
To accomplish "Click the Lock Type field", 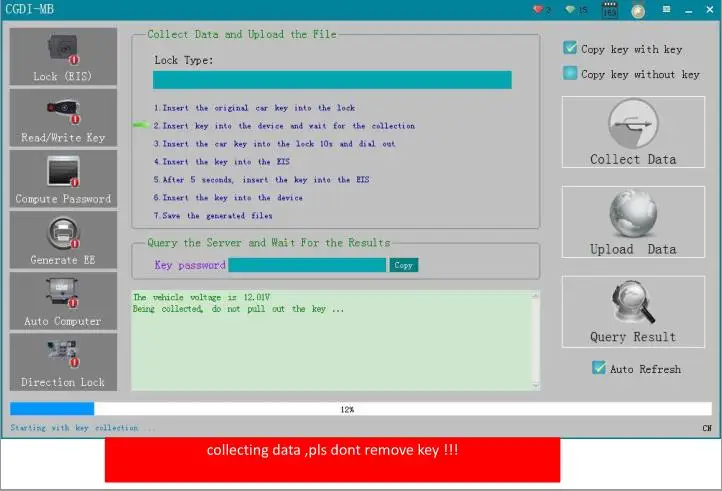I will click(x=332, y=80).
